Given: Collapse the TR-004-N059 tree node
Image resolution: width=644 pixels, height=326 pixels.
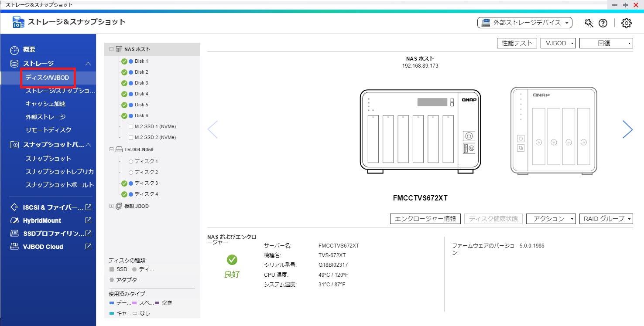Looking at the screenshot, I should click(111, 149).
